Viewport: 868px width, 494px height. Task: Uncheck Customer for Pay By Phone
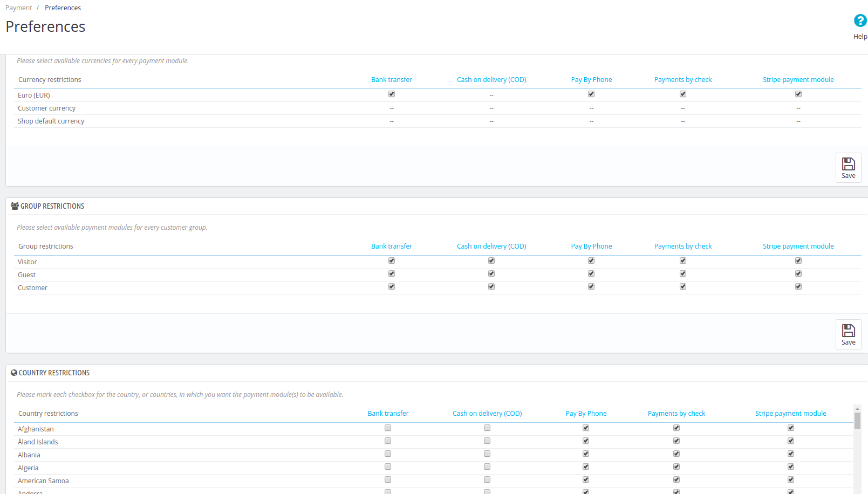[x=591, y=286]
